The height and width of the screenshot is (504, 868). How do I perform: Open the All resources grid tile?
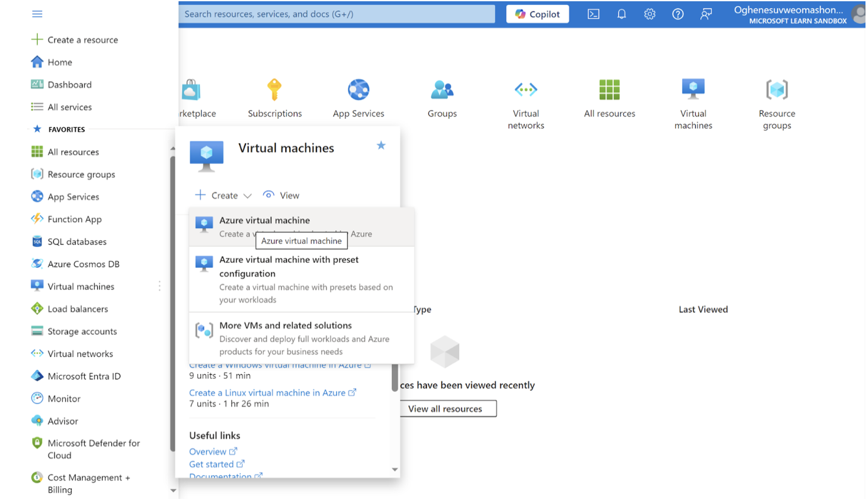pos(610,90)
